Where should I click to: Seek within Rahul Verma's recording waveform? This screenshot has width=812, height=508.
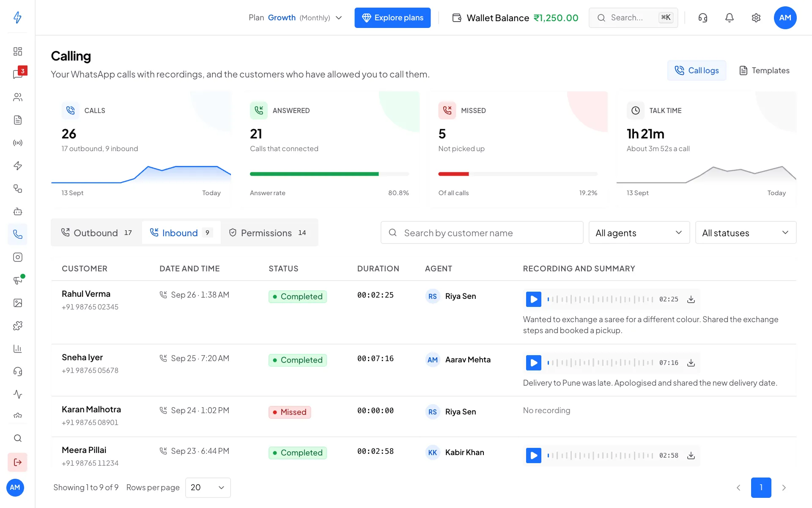coord(600,299)
